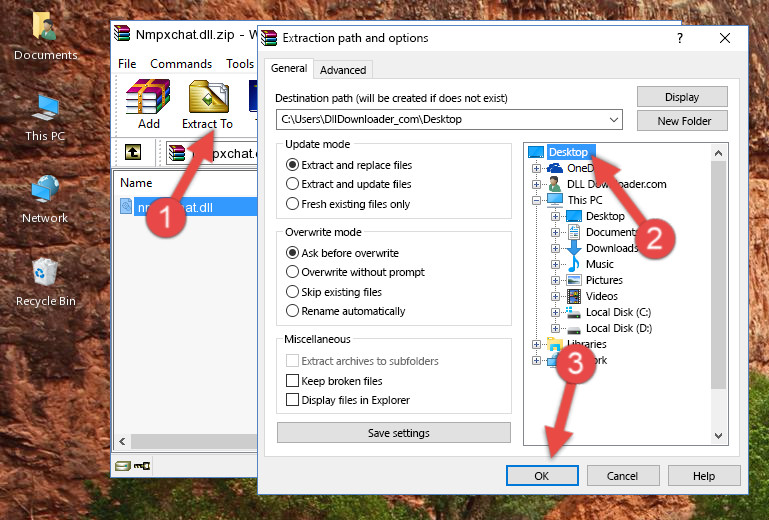The image size is (769, 520).
Task: Choose Extract and update files
Action: 349,184
